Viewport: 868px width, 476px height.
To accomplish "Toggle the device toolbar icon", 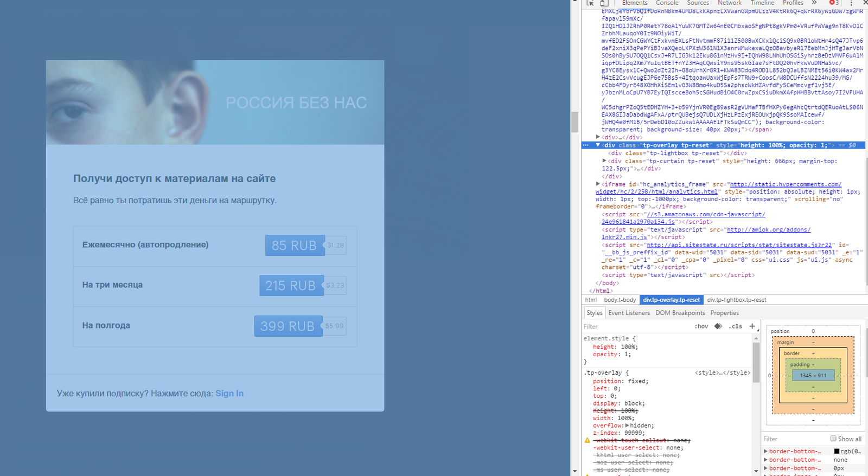I will pos(604,3).
